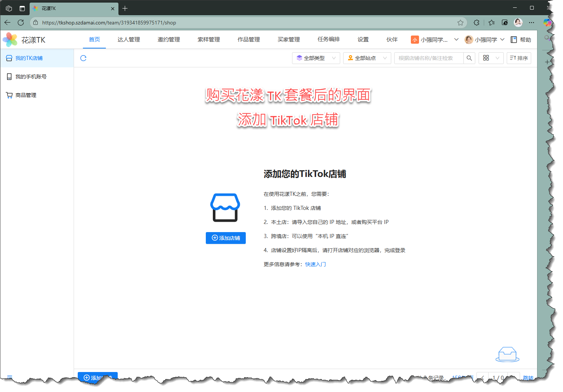563x392 pixels.
Task: Select 我的TK店铺 in the sidebar
Action: tap(37, 58)
